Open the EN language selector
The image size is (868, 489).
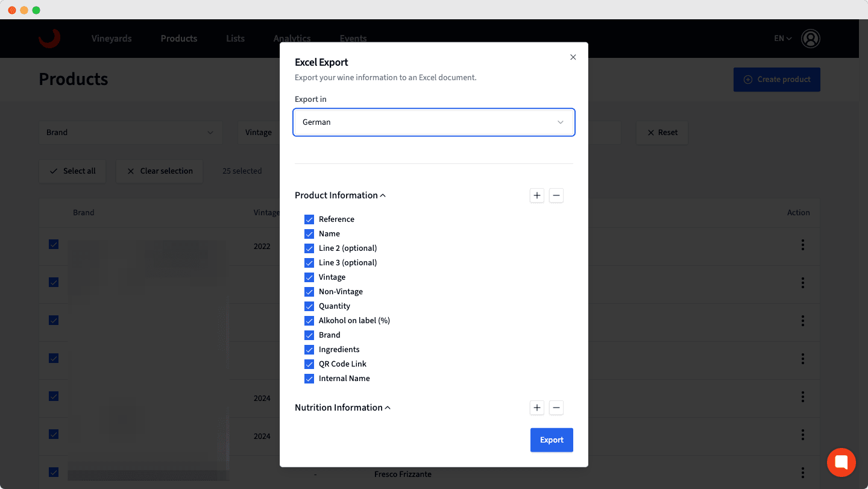[782, 38]
